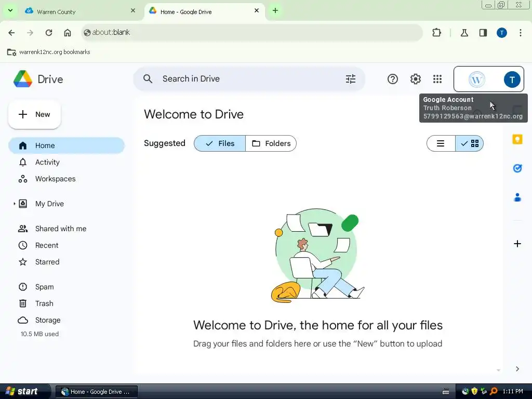This screenshot has width=532, height=399.
Task: Select the Files suggested toggle
Action: pyautogui.click(x=220, y=143)
